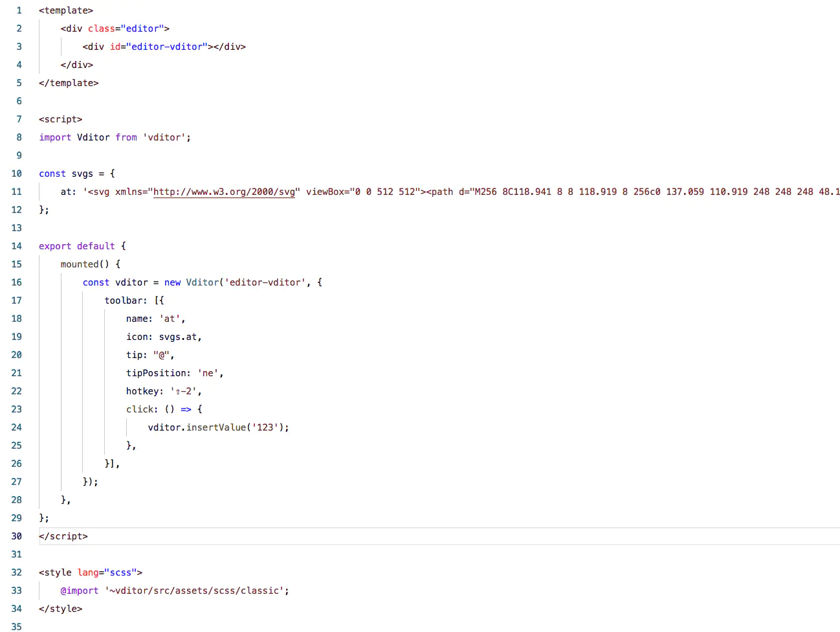Click the id attribute on line 3
This screenshot has width=840, height=632.
(x=115, y=47)
